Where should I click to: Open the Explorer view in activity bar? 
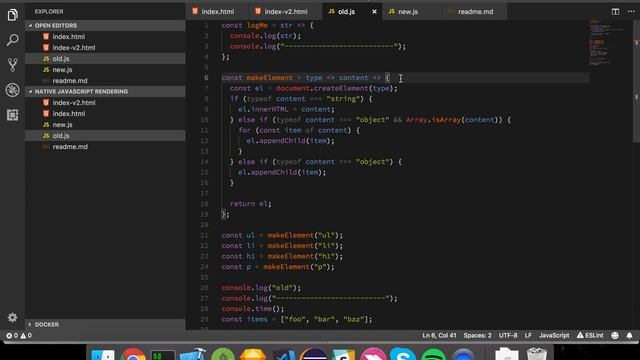point(13,15)
